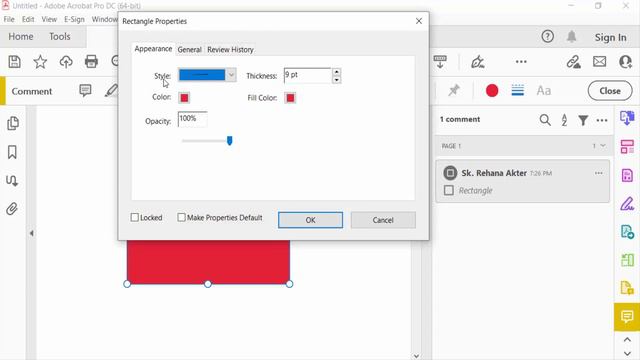640x360 pixels.
Task: Decrease thickness with the down arrow
Action: click(x=336, y=80)
